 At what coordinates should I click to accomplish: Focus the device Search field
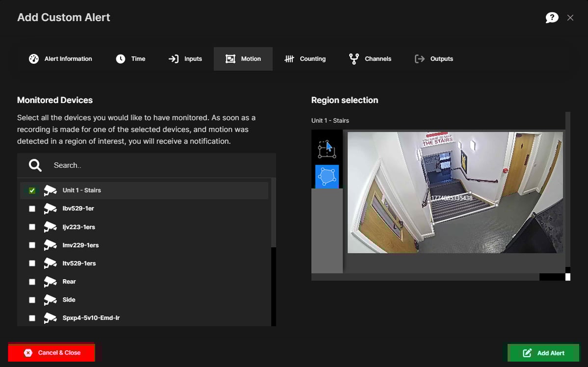coord(147,165)
